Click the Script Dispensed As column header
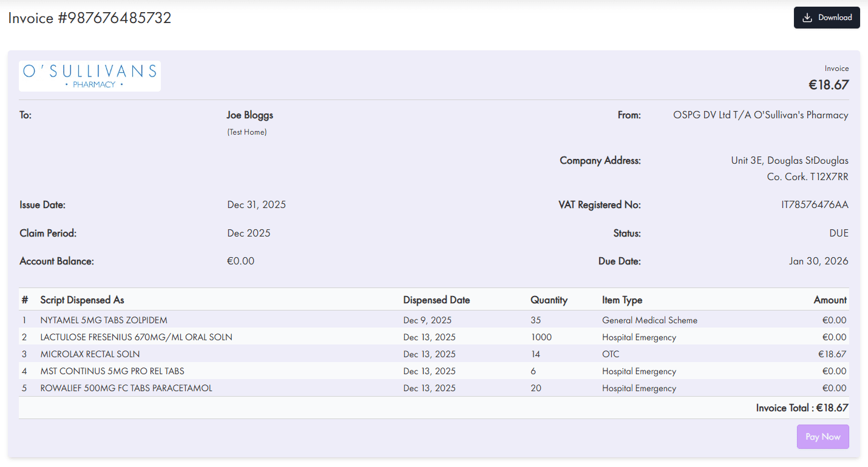868x467 pixels. pos(82,300)
